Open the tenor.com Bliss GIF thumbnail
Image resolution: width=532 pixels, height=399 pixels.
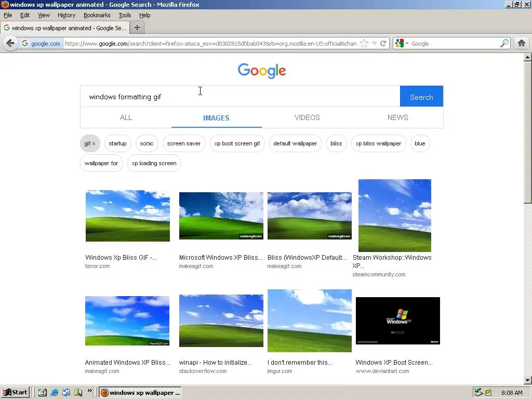tap(128, 216)
